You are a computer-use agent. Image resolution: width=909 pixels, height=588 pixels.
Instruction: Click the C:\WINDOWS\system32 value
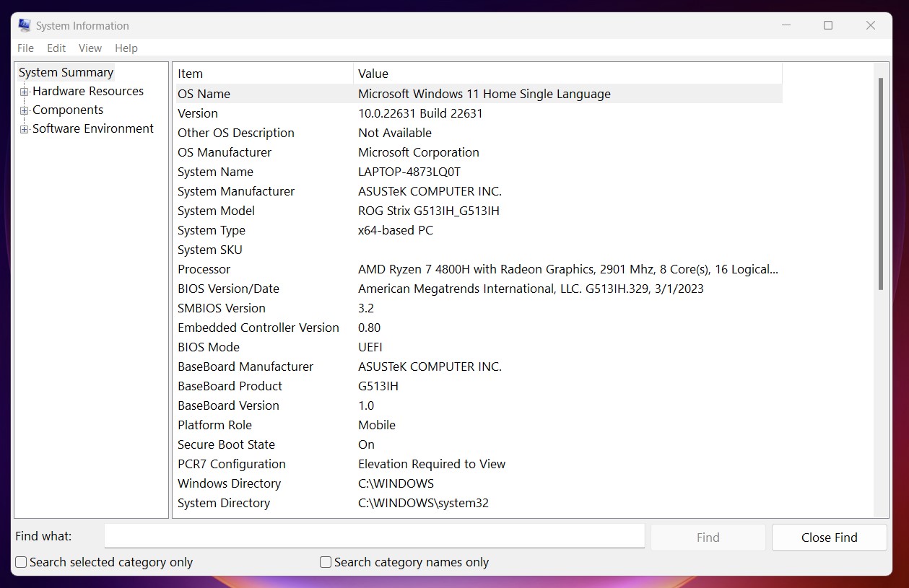(x=423, y=503)
